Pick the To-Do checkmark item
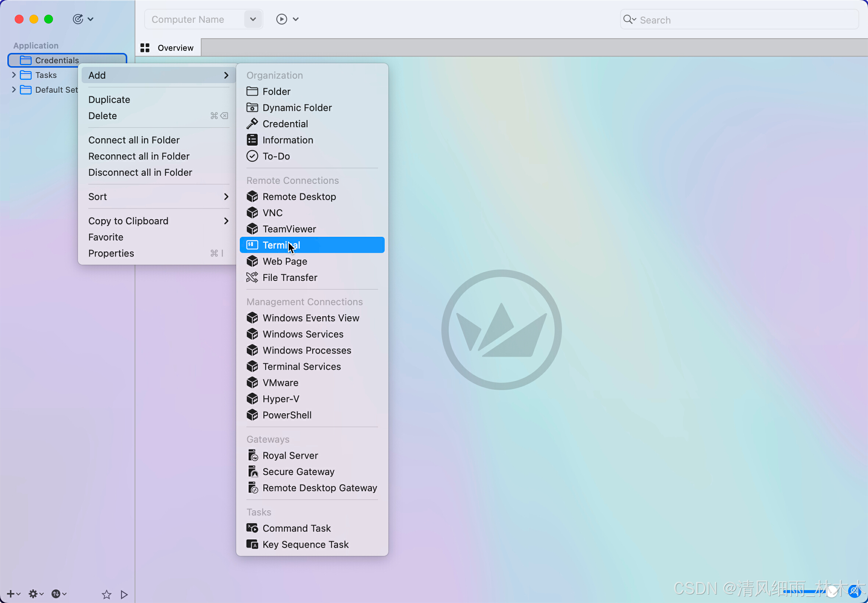 point(312,156)
